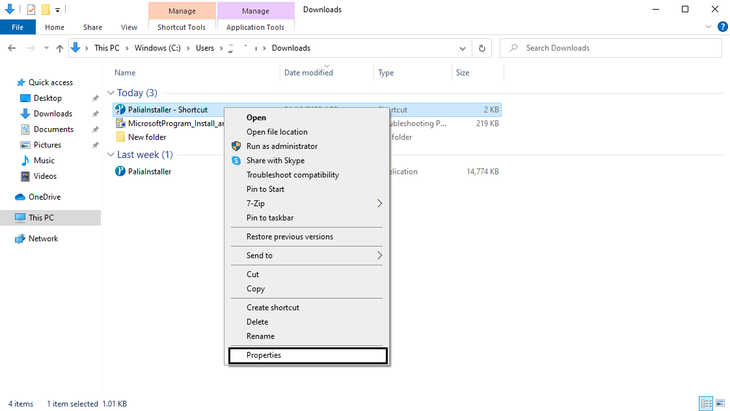This screenshot has height=411, width=730.
Task: Open the address bar history dropdown
Action: pos(462,48)
